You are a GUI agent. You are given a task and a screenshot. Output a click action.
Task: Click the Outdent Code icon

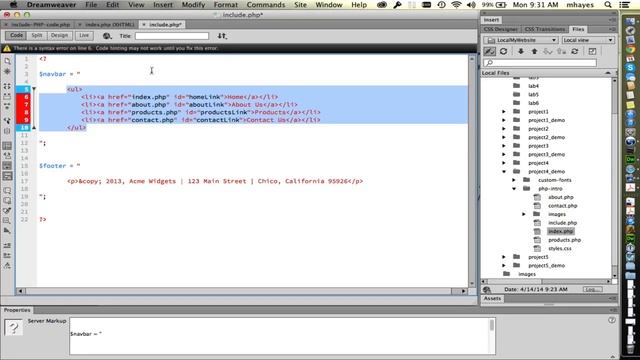pyautogui.click(x=7, y=256)
